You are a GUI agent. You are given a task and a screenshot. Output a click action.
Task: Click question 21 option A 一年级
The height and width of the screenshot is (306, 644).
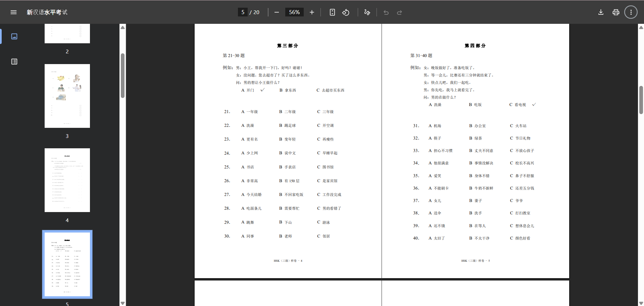(250, 112)
